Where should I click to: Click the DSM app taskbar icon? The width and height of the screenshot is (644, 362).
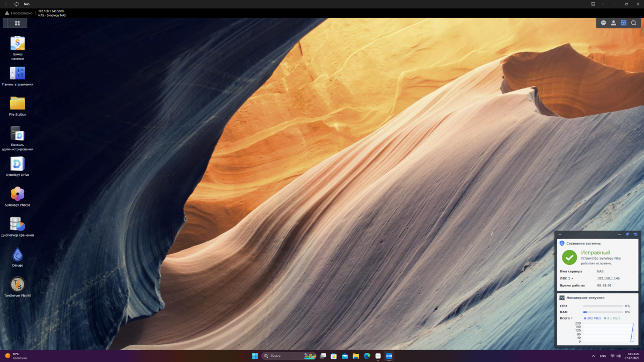click(x=389, y=356)
